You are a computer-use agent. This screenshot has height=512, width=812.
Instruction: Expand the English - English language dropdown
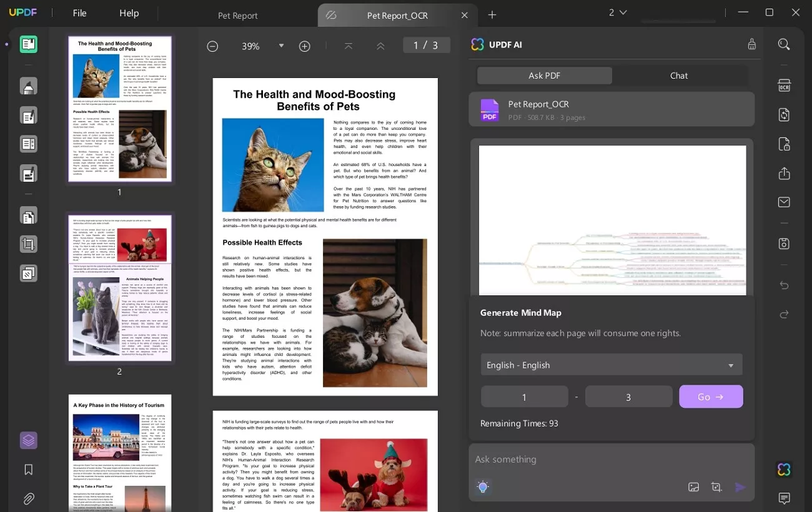pos(611,365)
